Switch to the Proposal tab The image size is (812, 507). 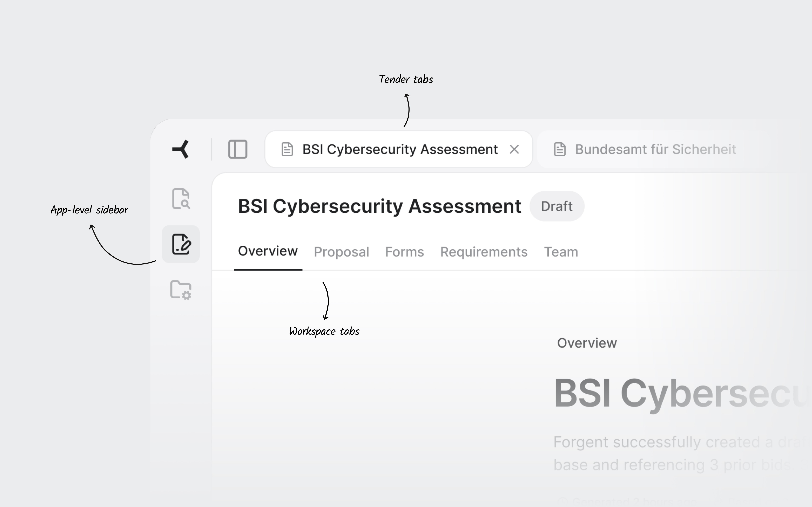coord(341,252)
